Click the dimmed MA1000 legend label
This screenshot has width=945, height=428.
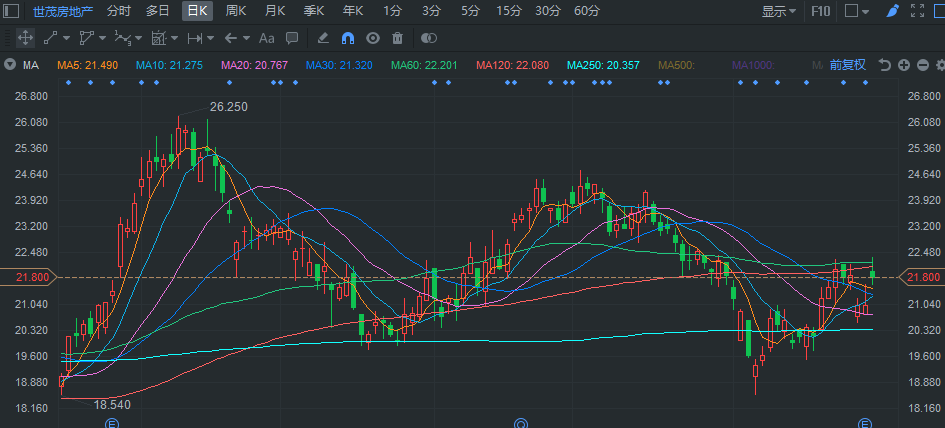(x=753, y=65)
